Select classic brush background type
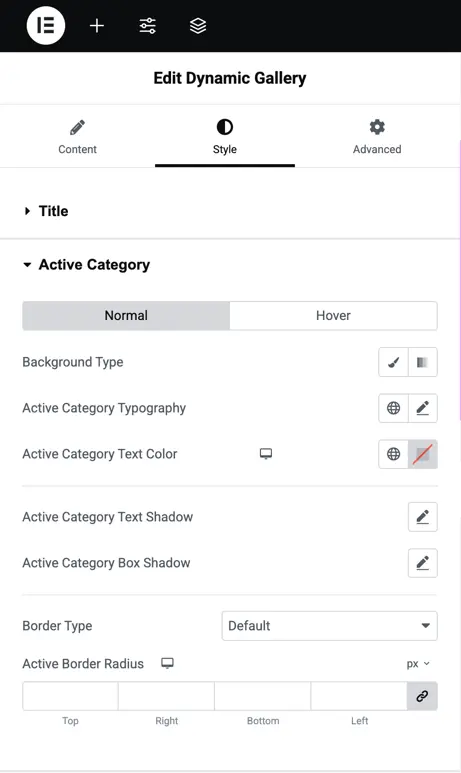The width and height of the screenshot is (461, 773). (x=393, y=362)
